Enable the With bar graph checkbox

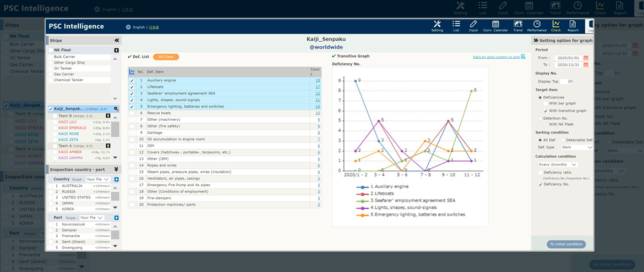tap(545, 103)
